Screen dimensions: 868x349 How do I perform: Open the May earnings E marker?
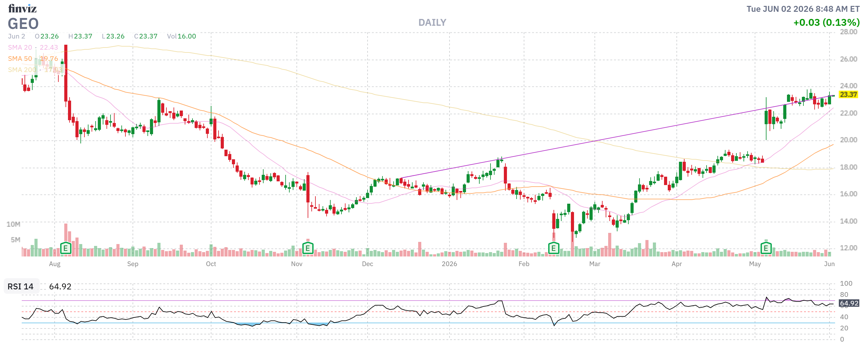(766, 249)
